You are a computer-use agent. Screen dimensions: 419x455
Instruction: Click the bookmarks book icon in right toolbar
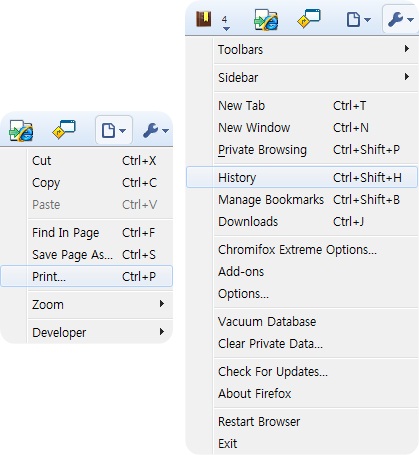coord(204,19)
